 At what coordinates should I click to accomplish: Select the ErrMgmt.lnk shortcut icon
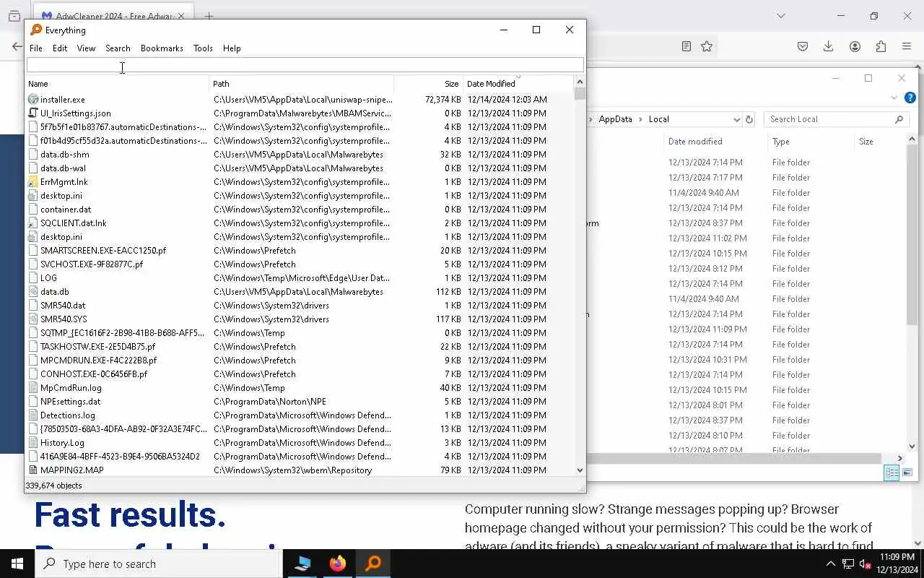(x=33, y=182)
